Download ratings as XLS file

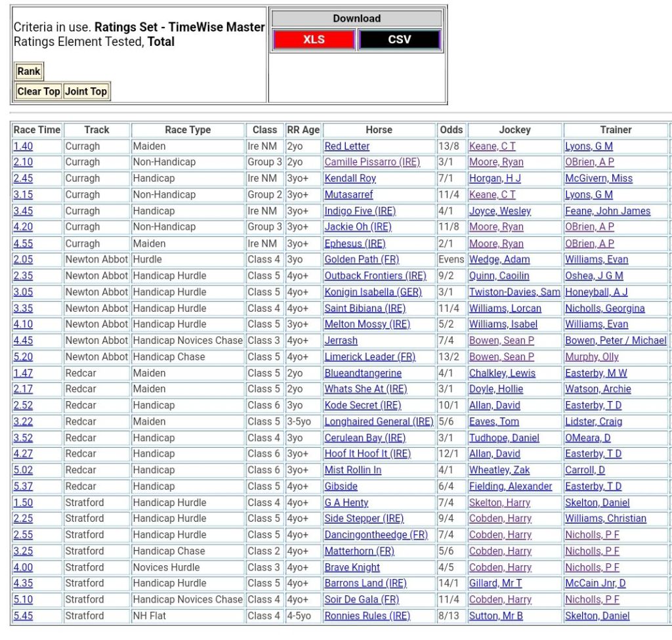314,40
